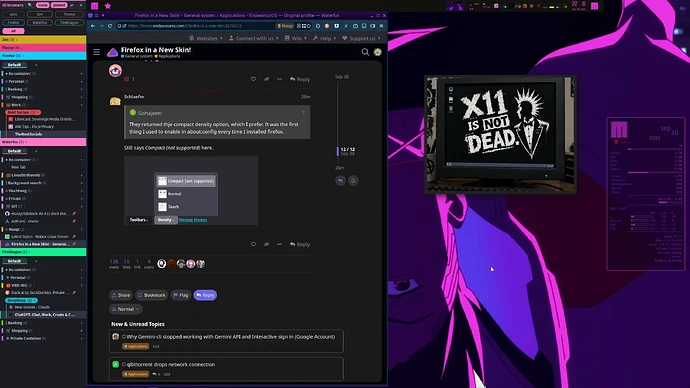Copy link of the upper post
Viewport: 690px width, 388px height.
click(x=267, y=79)
